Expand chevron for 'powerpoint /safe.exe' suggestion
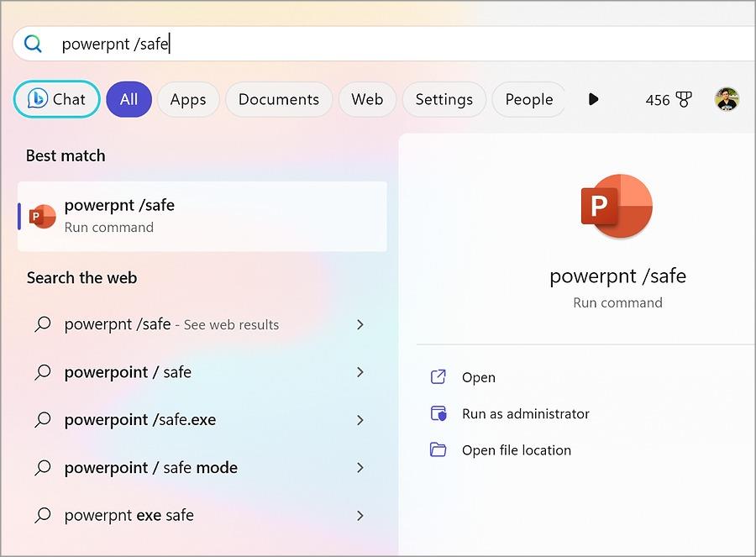 pyautogui.click(x=360, y=420)
